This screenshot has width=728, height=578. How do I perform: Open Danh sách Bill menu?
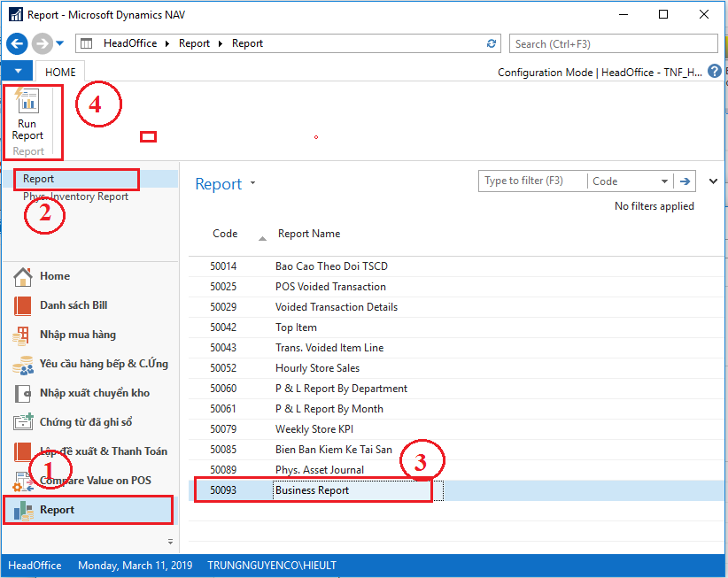(x=74, y=305)
